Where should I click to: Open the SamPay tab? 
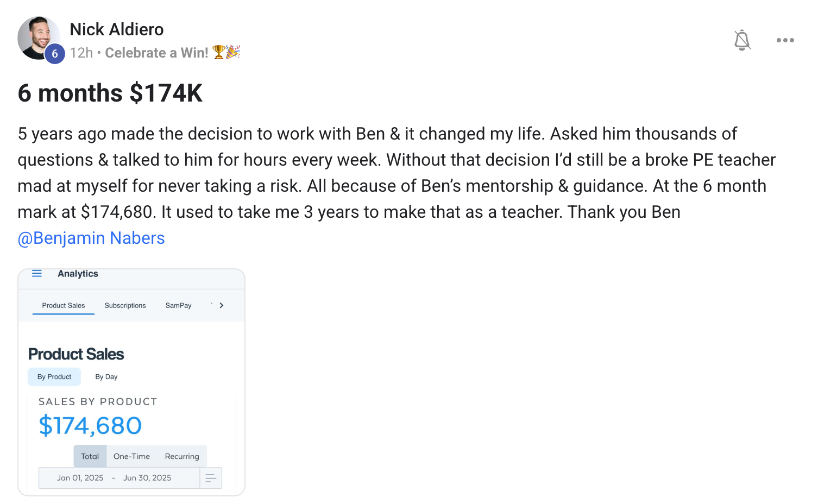pos(178,306)
